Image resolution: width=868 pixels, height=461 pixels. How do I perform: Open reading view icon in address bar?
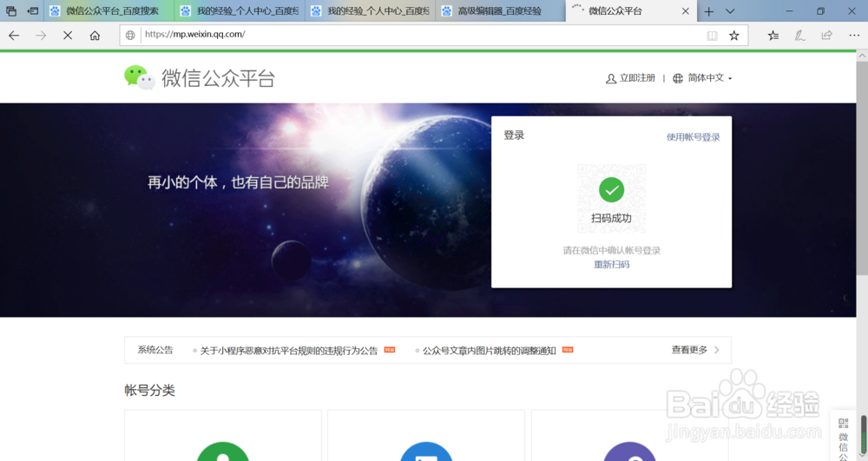[x=712, y=36]
